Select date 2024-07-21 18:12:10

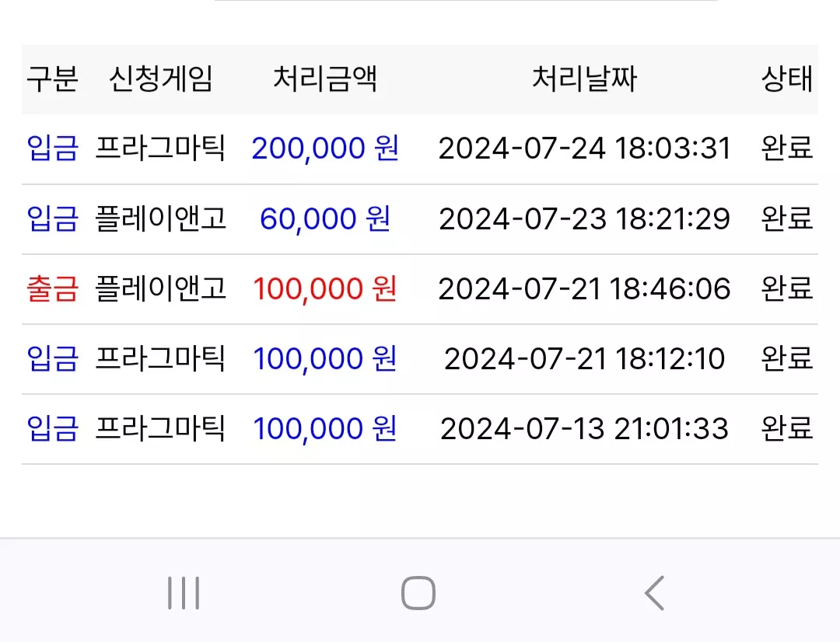click(584, 358)
